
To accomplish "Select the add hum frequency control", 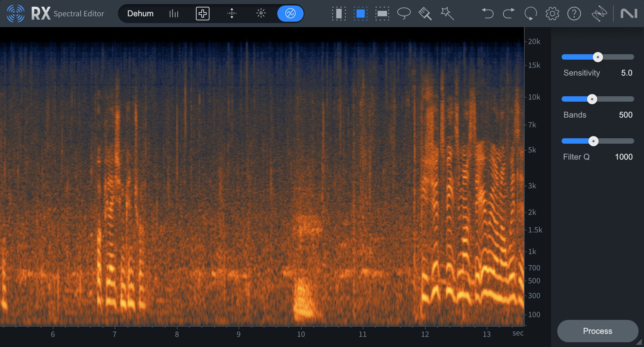I will [x=202, y=14].
